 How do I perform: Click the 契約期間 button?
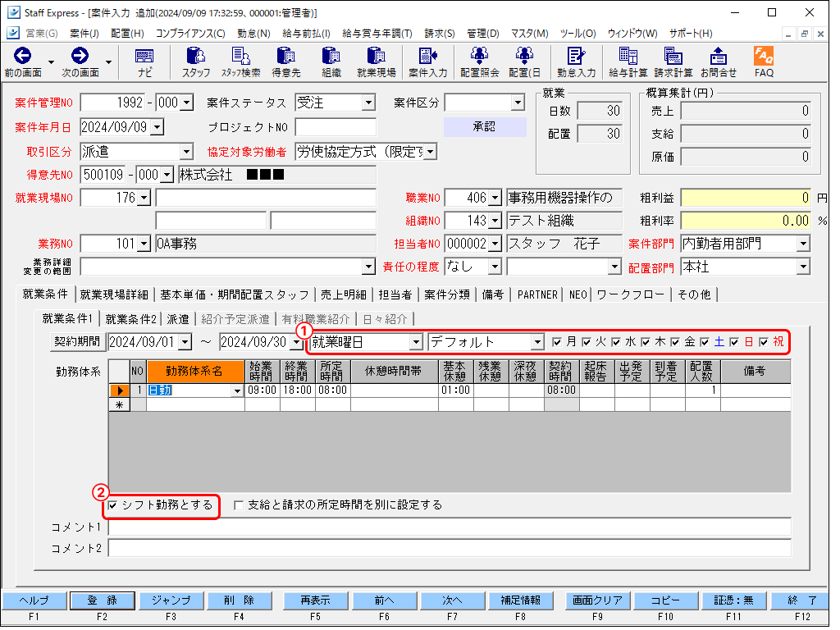(78, 341)
